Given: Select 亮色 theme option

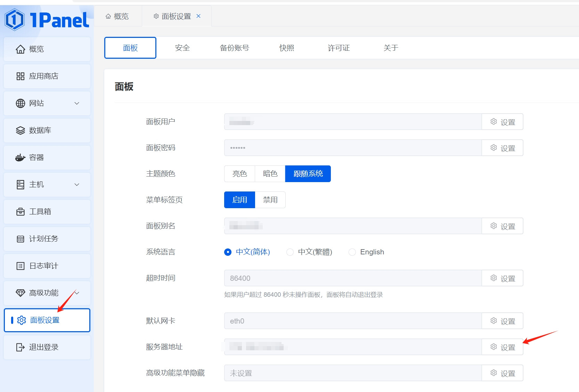Looking at the screenshot, I should click(239, 174).
